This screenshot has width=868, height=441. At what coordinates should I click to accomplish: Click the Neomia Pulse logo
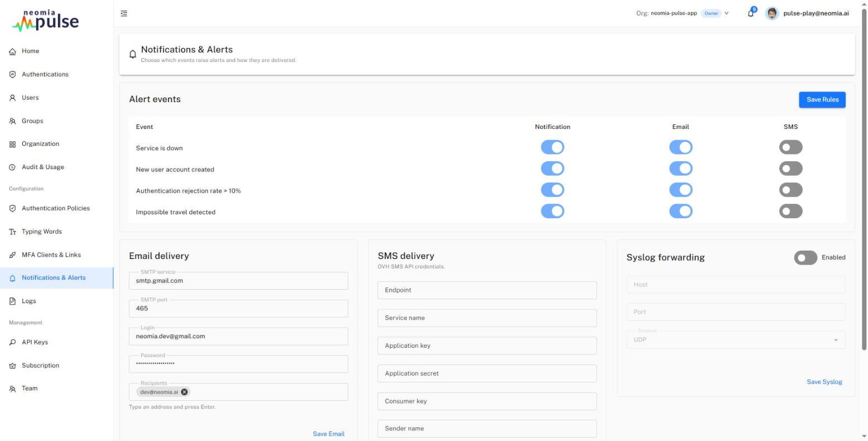(46, 20)
